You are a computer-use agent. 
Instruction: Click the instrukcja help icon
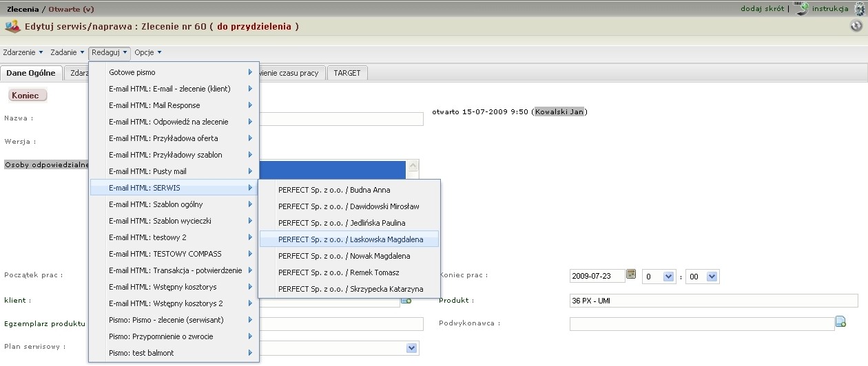[x=801, y=9]
